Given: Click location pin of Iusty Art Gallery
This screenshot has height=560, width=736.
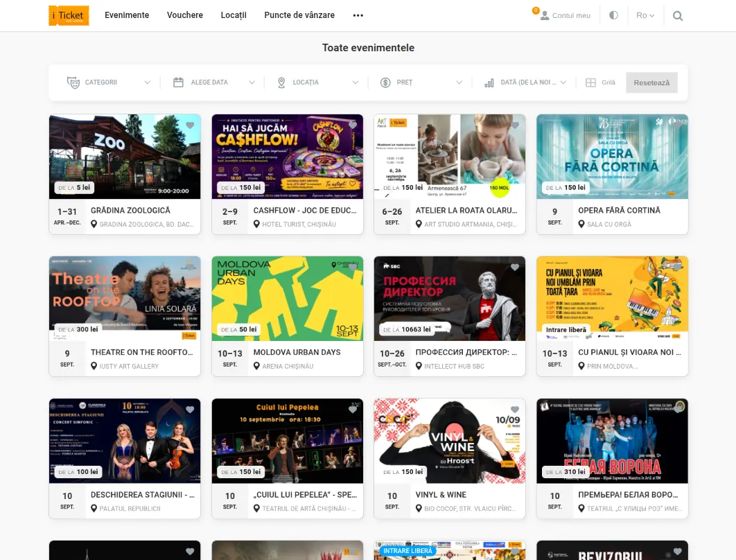Looking at the screenshot, I should click(x=94, y=366).
